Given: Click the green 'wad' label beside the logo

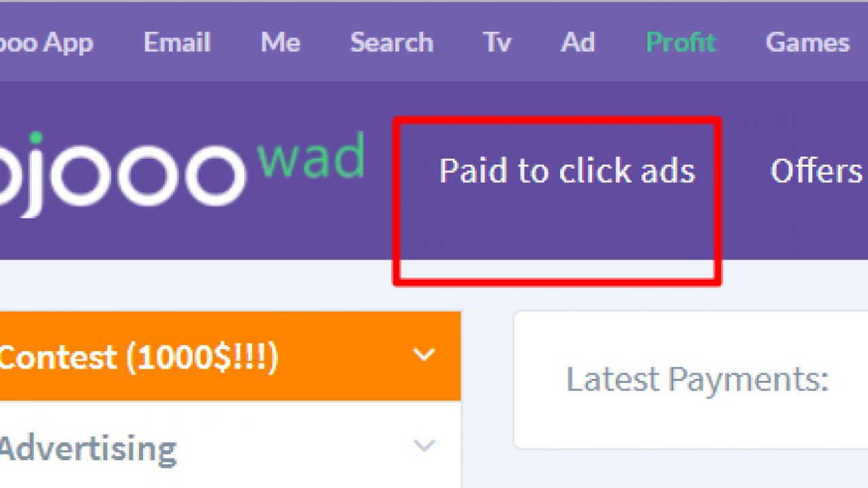Looking at the screenshot, I should click(311, 157).
